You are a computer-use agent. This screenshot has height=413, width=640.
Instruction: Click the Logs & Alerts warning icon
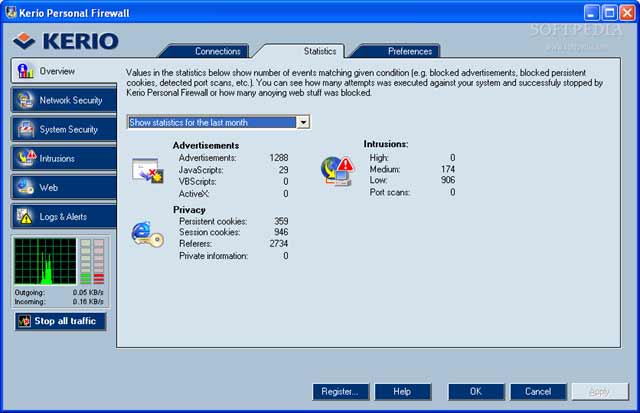click(24, 217)
